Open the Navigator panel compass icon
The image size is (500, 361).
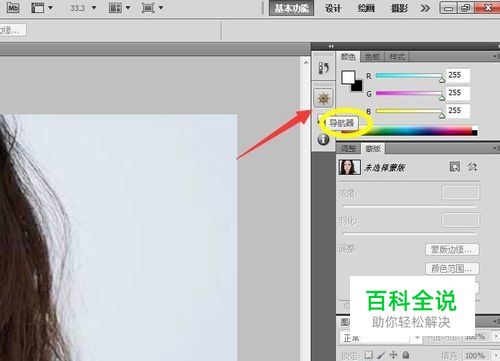(323, 98)
